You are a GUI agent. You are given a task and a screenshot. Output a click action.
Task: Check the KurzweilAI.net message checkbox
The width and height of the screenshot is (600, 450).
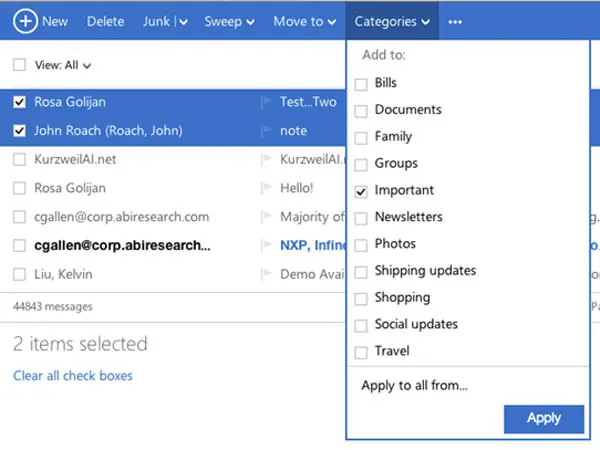19,159
